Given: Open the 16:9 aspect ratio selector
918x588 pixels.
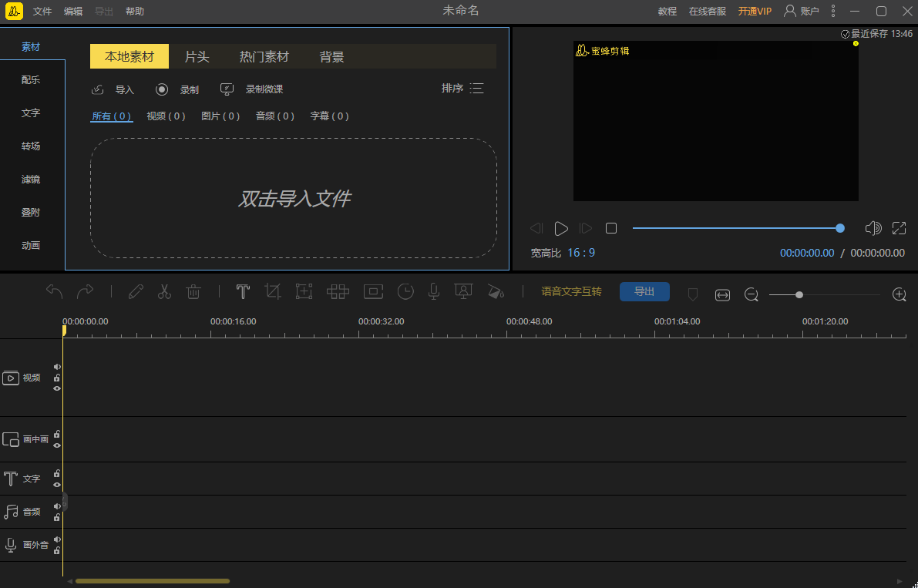Looking at the screenshot, I should pos(581,253).
